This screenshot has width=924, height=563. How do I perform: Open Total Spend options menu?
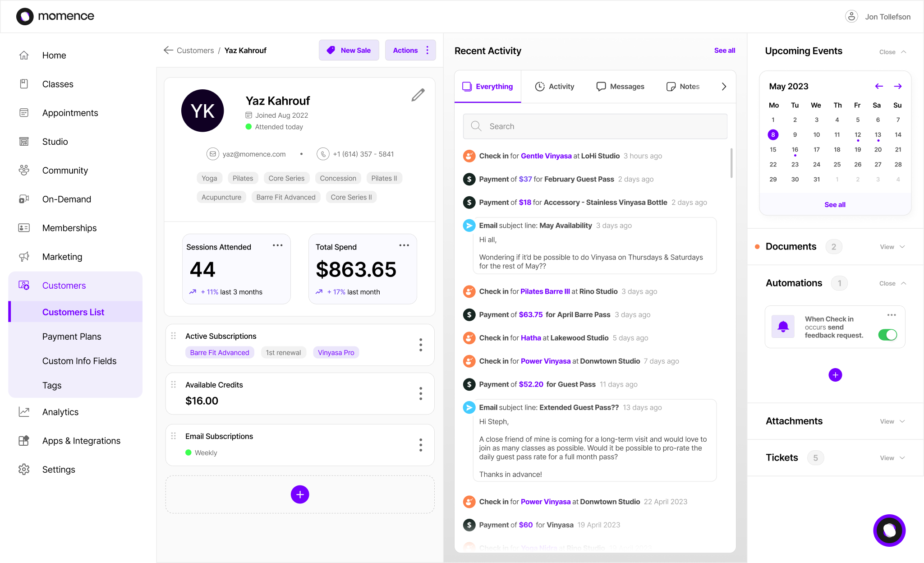tap(404, 245)
